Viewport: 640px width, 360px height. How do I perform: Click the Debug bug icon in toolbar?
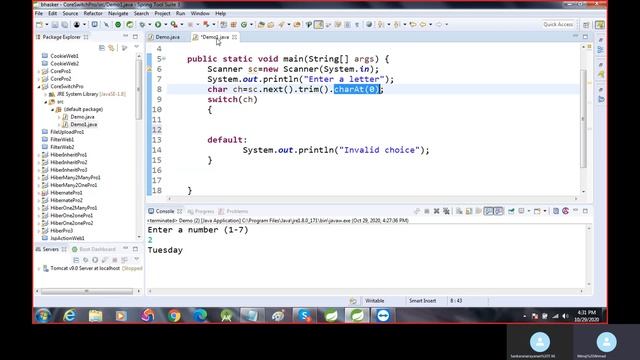[142, 24]
